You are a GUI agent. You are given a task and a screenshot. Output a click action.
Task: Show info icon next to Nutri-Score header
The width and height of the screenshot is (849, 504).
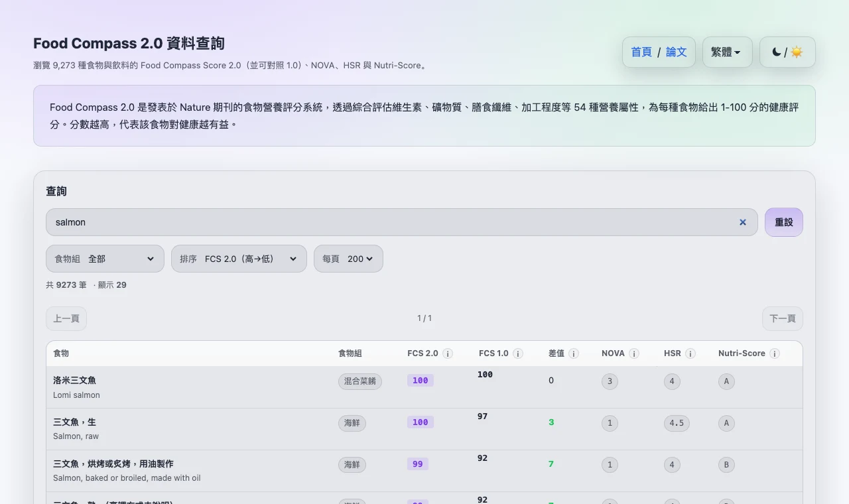[775, 353]
